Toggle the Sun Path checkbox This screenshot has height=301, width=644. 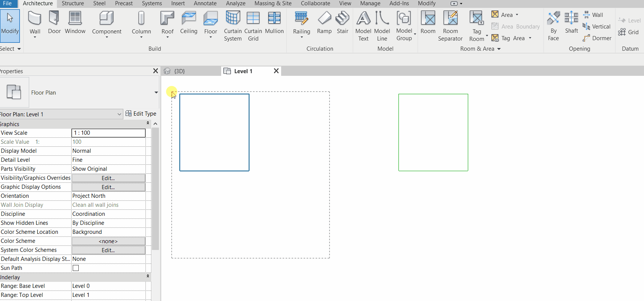(x=76, y=268)
